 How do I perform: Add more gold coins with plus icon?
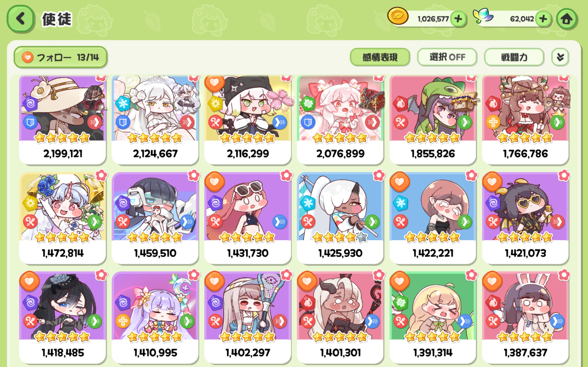click(x=458, y=19)
